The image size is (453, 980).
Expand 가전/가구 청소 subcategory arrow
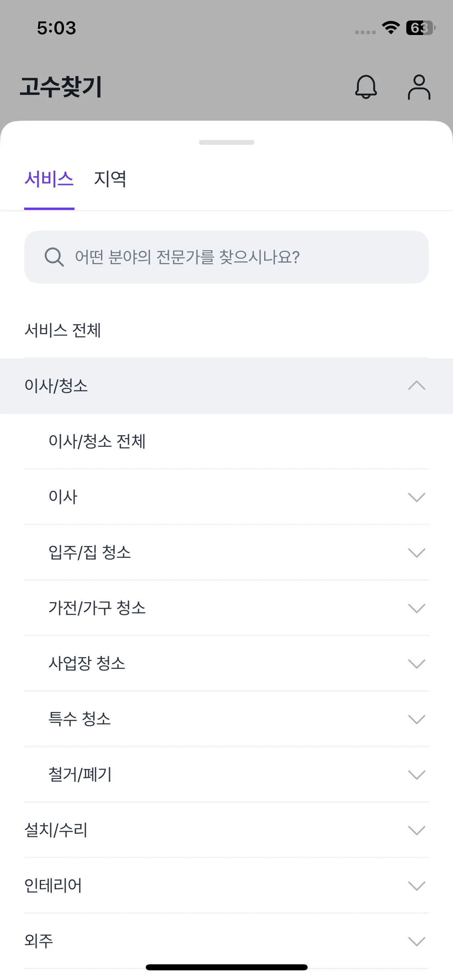coord(416,608)
